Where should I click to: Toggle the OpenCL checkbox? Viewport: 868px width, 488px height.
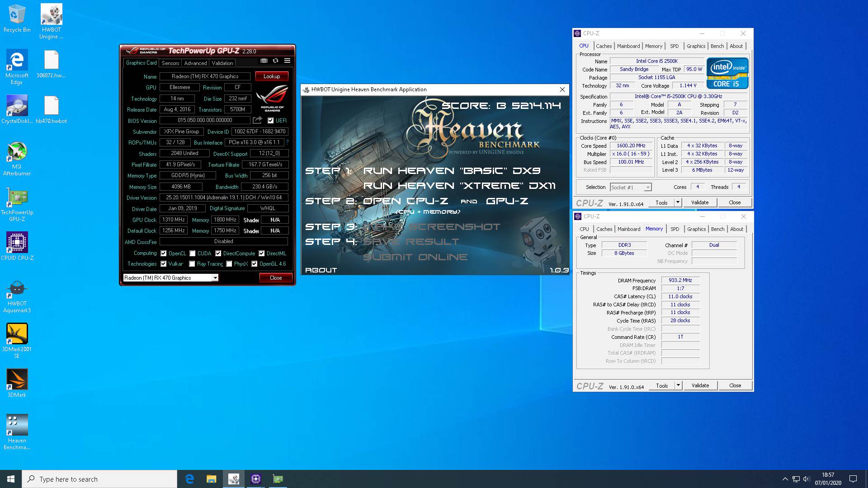164,253
